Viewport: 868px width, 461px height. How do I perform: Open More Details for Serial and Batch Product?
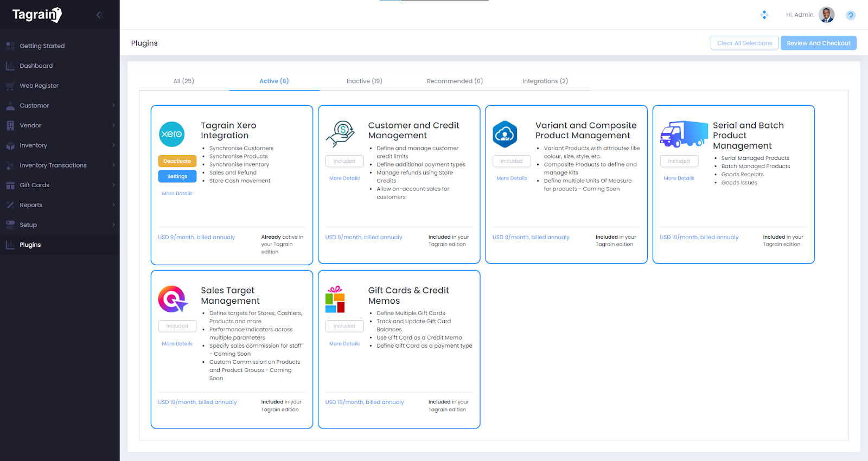(679, 178)
